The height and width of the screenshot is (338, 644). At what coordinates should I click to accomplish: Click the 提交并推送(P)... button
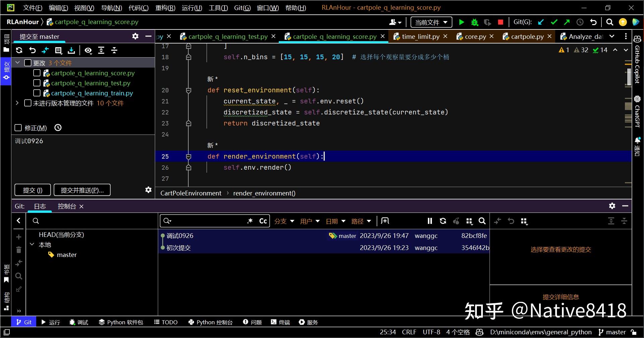(x=82, y=190)
